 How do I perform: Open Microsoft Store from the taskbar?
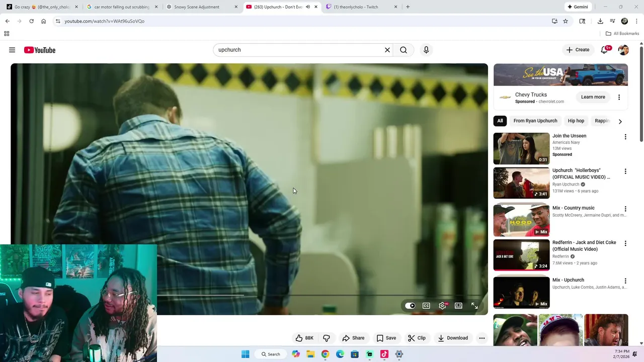pos(355,354)
